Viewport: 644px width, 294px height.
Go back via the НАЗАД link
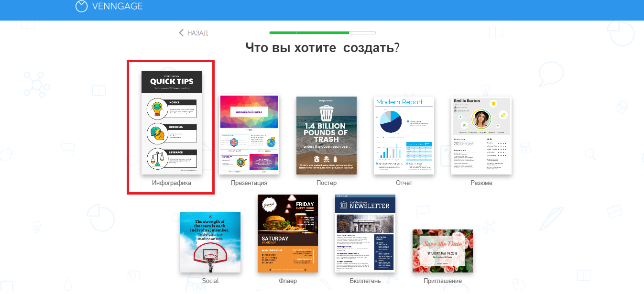tap(197, 33)
